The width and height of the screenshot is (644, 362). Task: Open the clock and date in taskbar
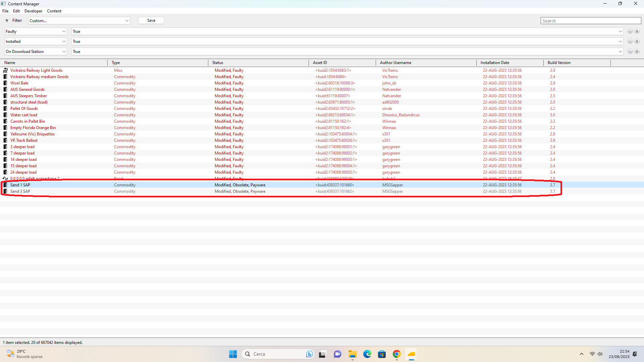click(x=619, y=354)
